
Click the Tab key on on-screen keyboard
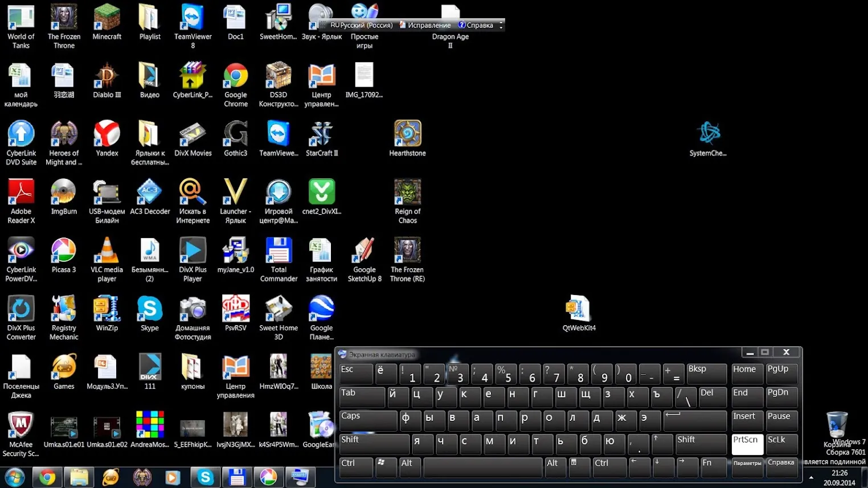tap(362, 397)
